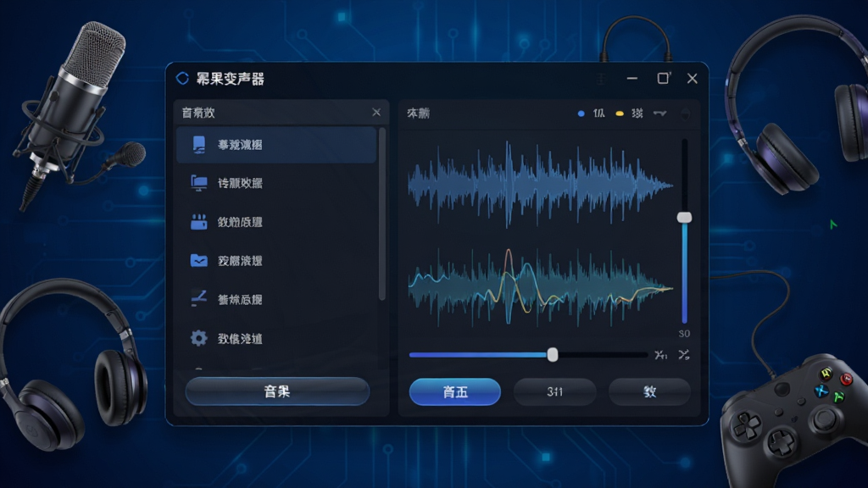Click the yellow dot legend marker
Image resolution: width=868 pixels, height=488 pixels.
click(620, 114)
